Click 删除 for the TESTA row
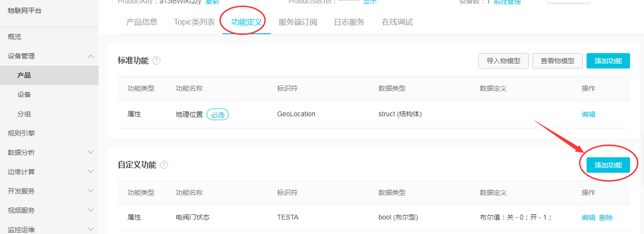This screenshot has height=234, width=644. [606, 218]
